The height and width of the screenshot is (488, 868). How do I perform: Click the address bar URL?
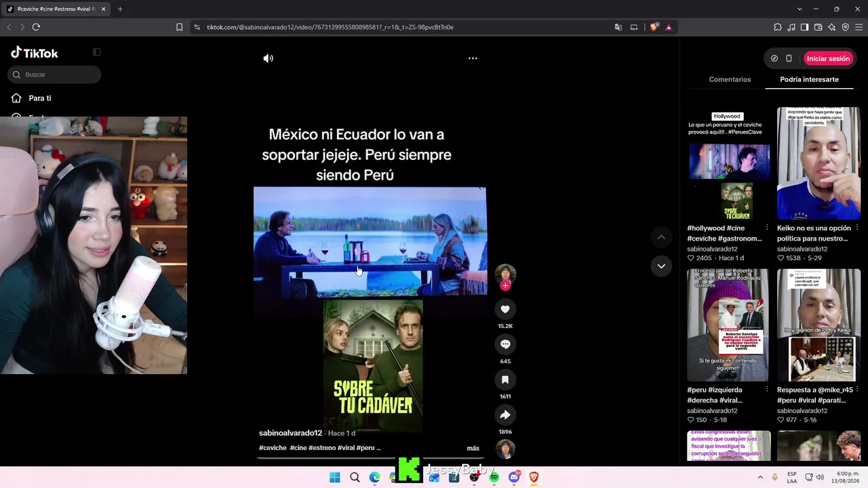pos(330,27)
